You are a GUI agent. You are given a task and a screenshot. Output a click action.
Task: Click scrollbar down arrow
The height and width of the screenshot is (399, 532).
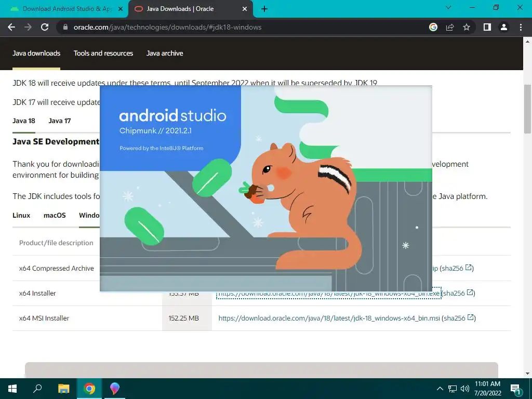(x=528, y=374)
